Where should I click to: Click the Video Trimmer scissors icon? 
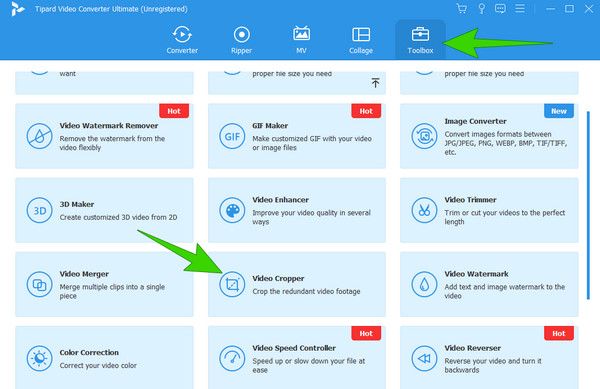(x=424, y=210)
